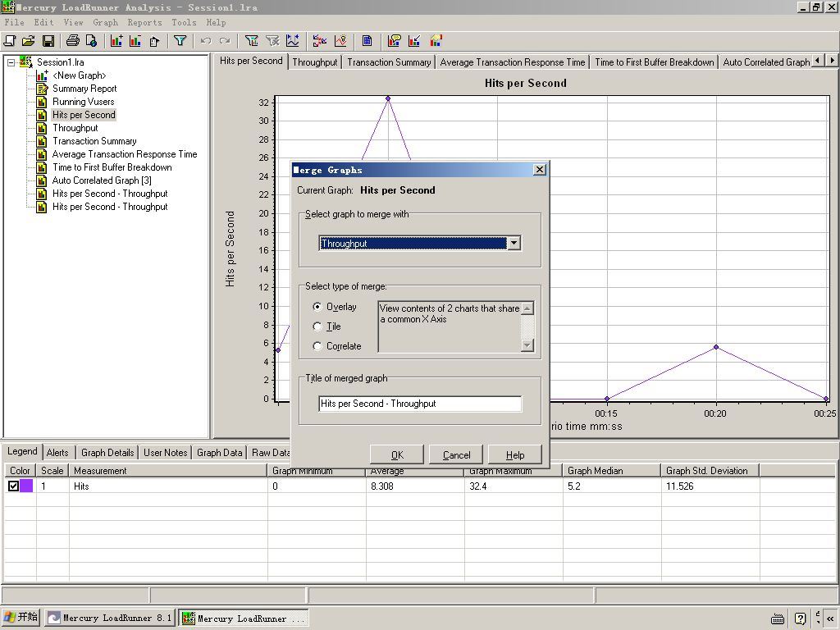Click Cancel in the Merge Graphs dialog
The width and height of the screenshot is (840, 630).
pyautogui.click(x=456, y=454)
